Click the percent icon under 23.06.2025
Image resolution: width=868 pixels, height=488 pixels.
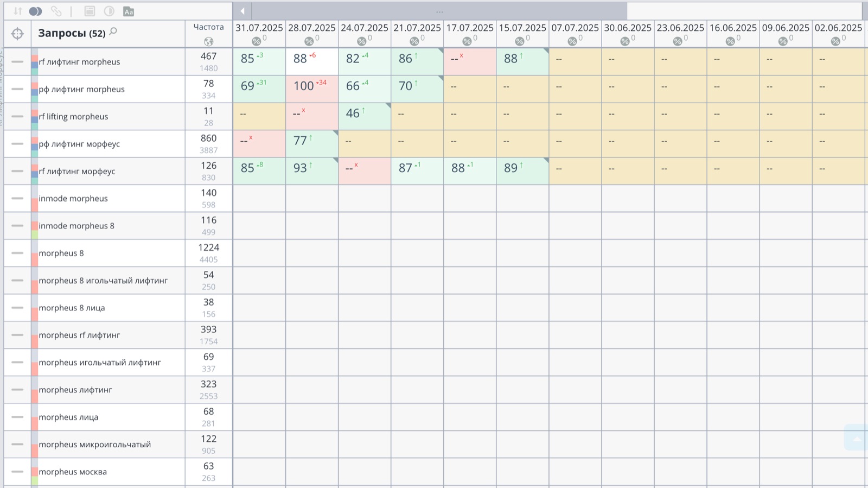(678, 41)
